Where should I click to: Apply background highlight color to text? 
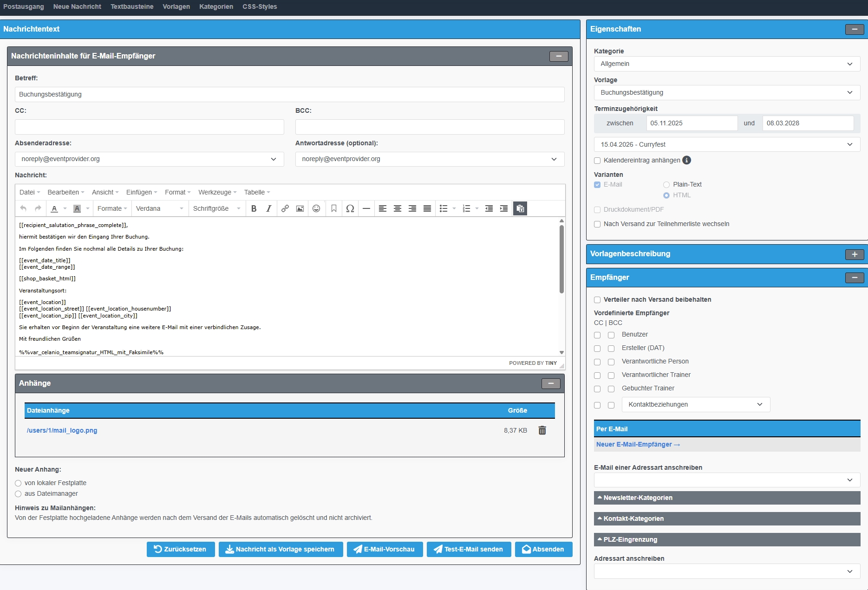[77, 208]
